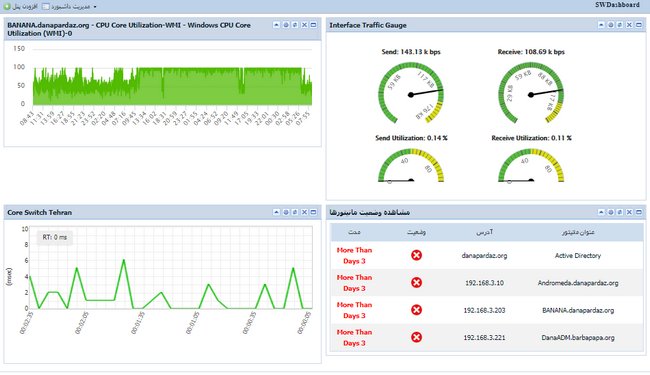Click the Send Utilization gauge
The height and width of the screenshot is (375, 650).
pyautogui.click(x=411, y=166)
